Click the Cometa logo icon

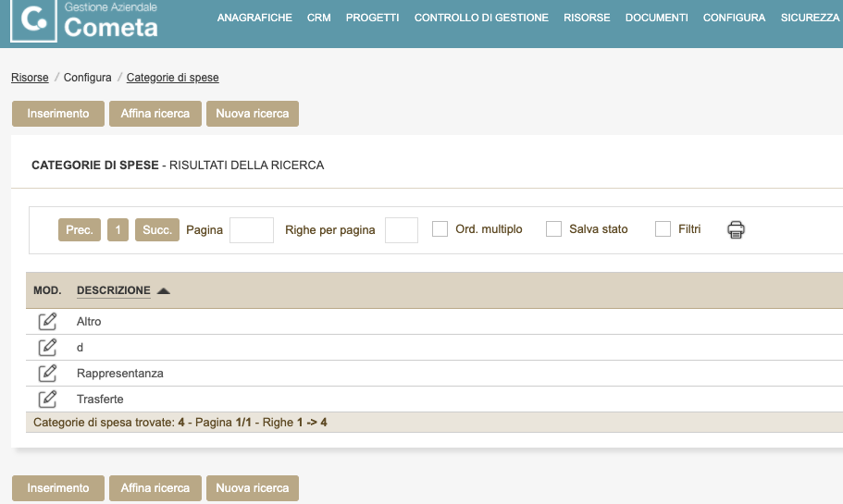coord(33,22)
